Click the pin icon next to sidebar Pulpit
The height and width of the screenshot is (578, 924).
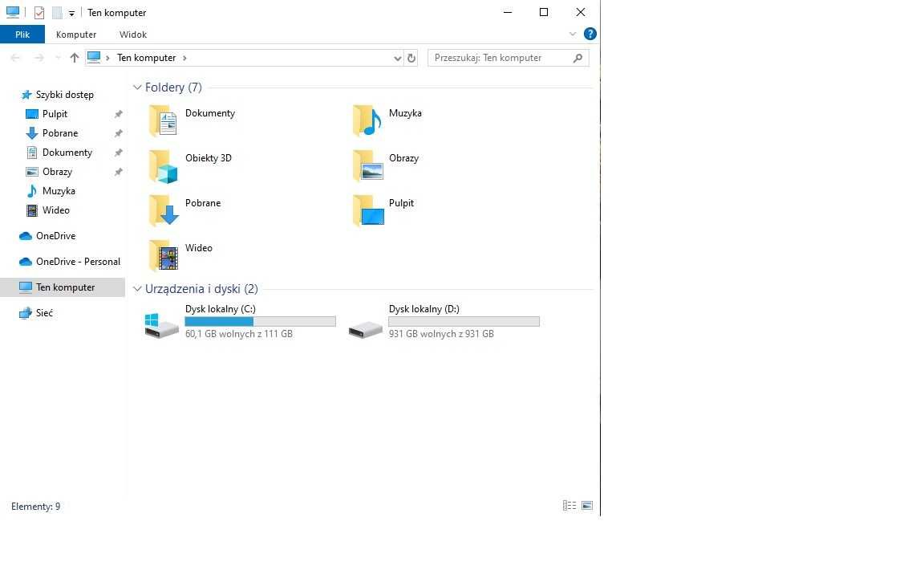coord(119,114)
